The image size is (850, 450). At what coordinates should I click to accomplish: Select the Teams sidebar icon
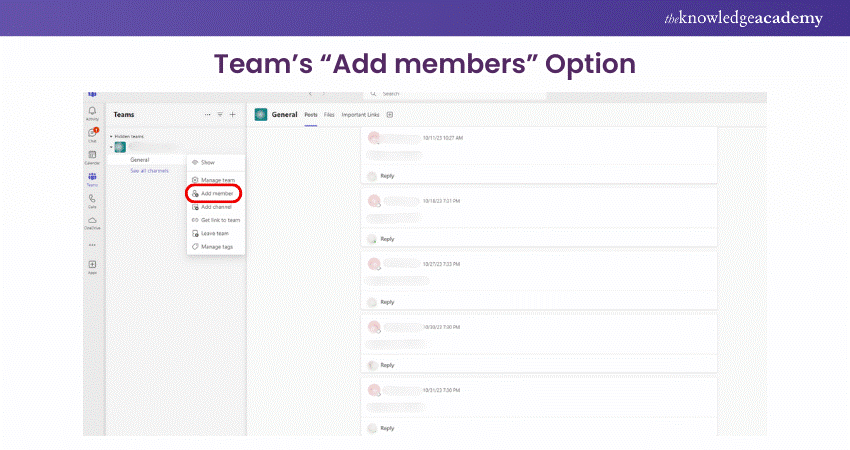(92, 178)
